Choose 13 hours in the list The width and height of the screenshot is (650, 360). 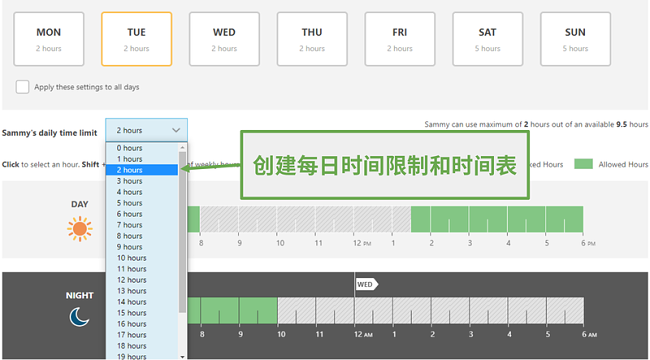142,291
